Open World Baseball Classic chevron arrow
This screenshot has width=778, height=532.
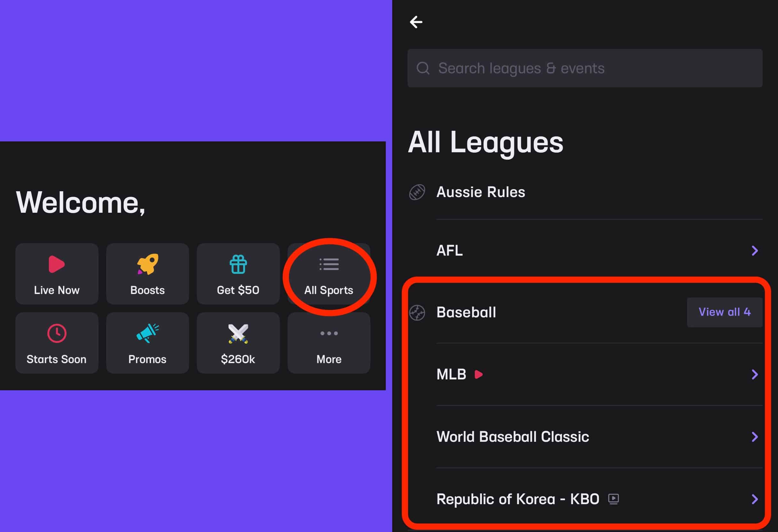755,437
